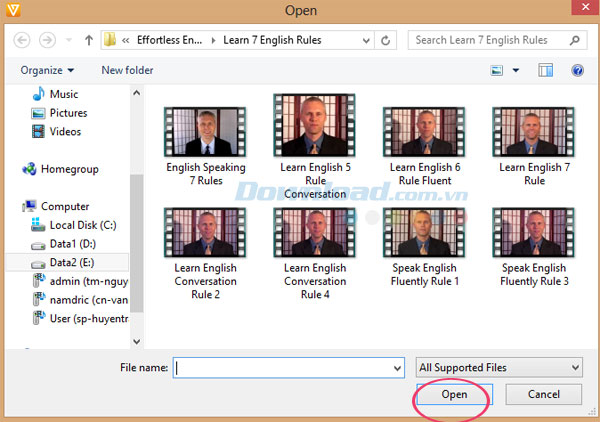Select the Music folder in sidebar
The height and width of the screenshot is (422, 600).
[63, 94]
